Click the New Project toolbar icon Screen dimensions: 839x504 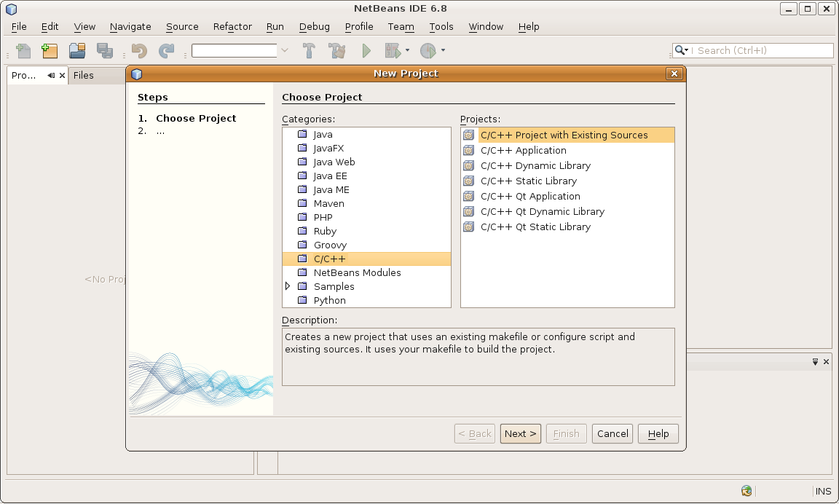coord(50,51)
